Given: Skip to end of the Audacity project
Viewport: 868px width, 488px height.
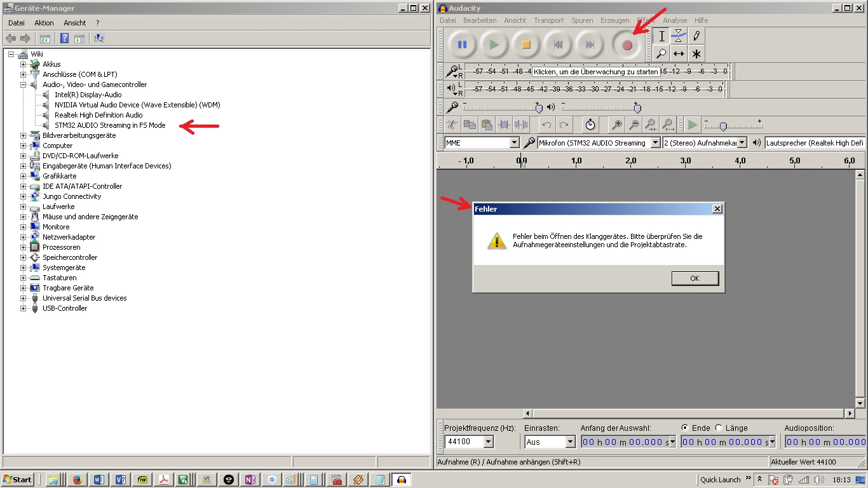Looking at the screenshot, I should click(590, 45).
